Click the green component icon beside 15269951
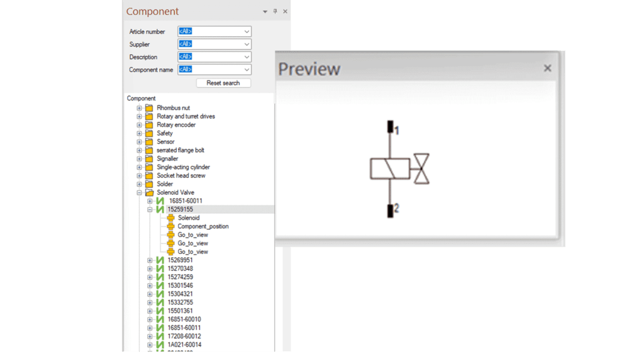This screenshot has height=362, width=644. (x=160, y=260)
